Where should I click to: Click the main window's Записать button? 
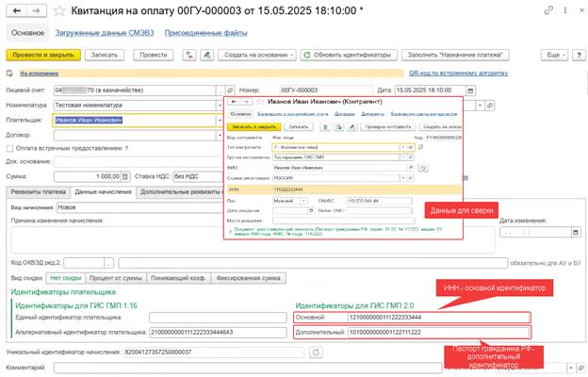(105, 55)
